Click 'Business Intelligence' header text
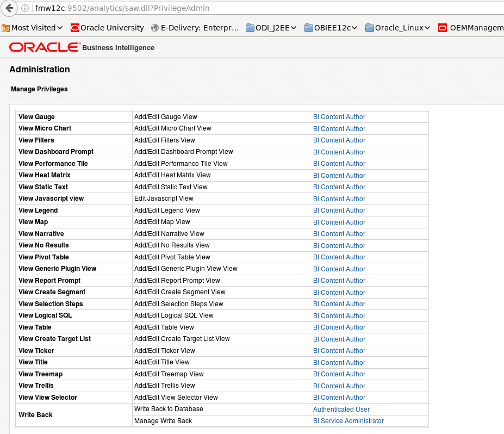 pos(119,48)
